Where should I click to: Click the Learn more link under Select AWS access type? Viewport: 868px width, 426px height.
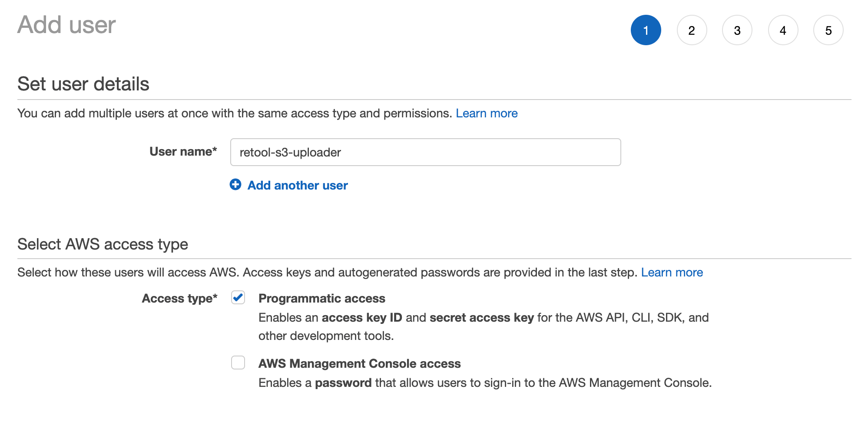(x=673, y=273)
